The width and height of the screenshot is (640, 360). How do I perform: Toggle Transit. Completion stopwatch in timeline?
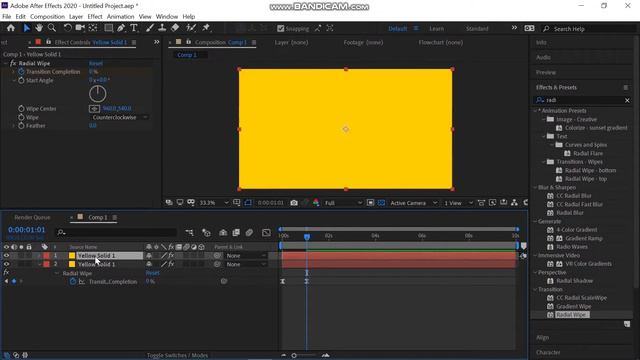click(x=73, y=281)
